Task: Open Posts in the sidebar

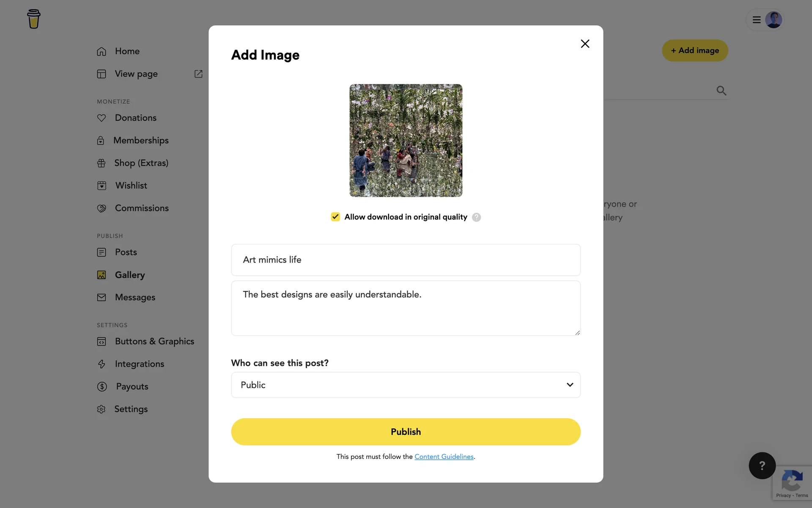Action: point(126,252)
